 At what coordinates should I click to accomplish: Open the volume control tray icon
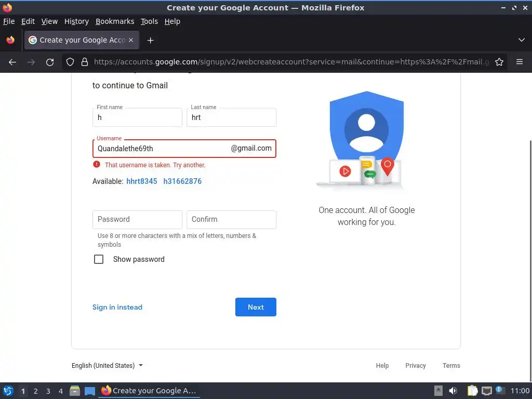pyautogui.click(x=453, y=391)
